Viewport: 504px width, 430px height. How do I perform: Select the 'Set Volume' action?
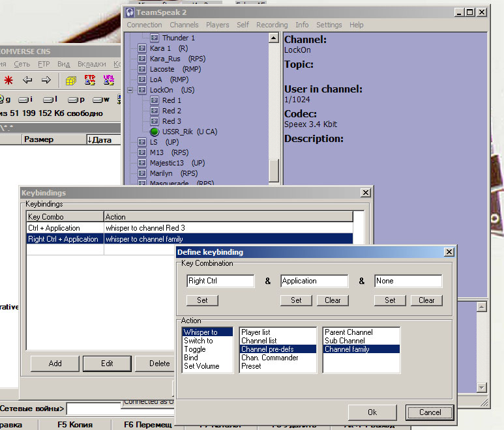[207, 366]
